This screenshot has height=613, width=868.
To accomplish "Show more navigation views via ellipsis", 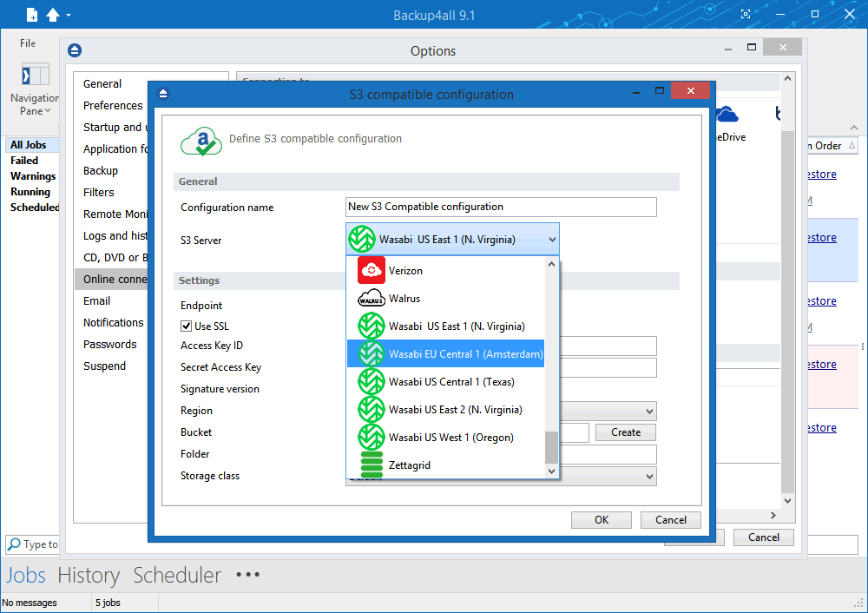I will coord(247,575).
